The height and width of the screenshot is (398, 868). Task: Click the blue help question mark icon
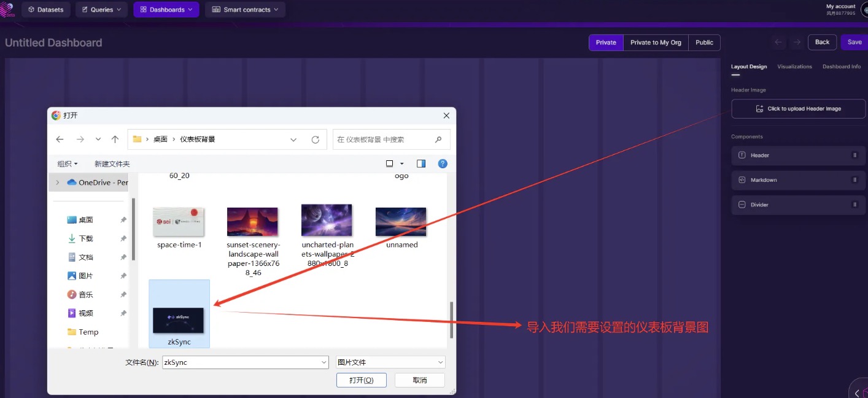click(443, 163)
